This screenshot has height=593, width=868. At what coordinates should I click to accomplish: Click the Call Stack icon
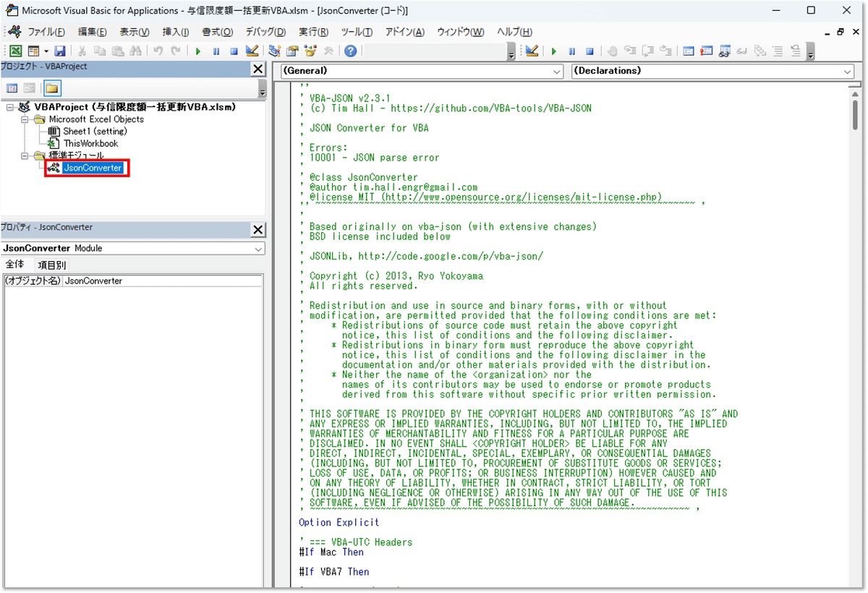[x=759, y=51]
